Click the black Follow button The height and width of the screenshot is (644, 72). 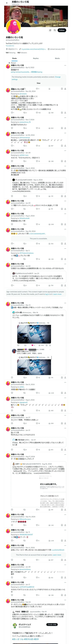(62, 30)
